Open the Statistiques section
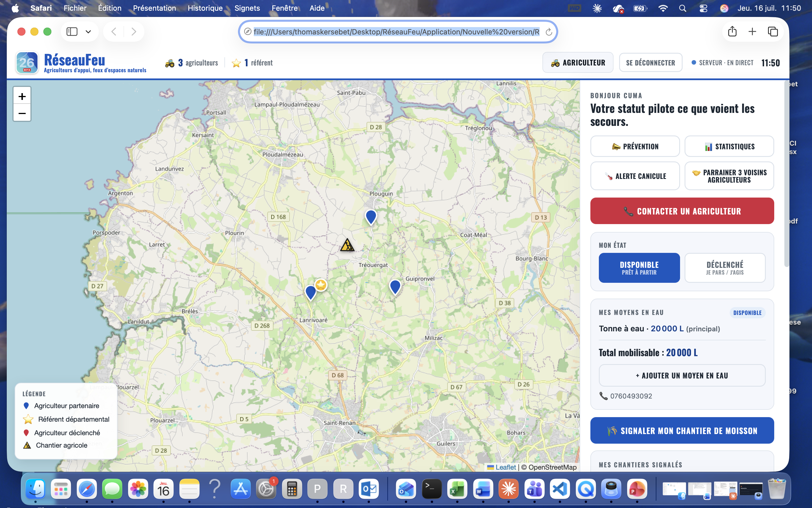Screen dimensions: 812x508 (x=729, y=146)
